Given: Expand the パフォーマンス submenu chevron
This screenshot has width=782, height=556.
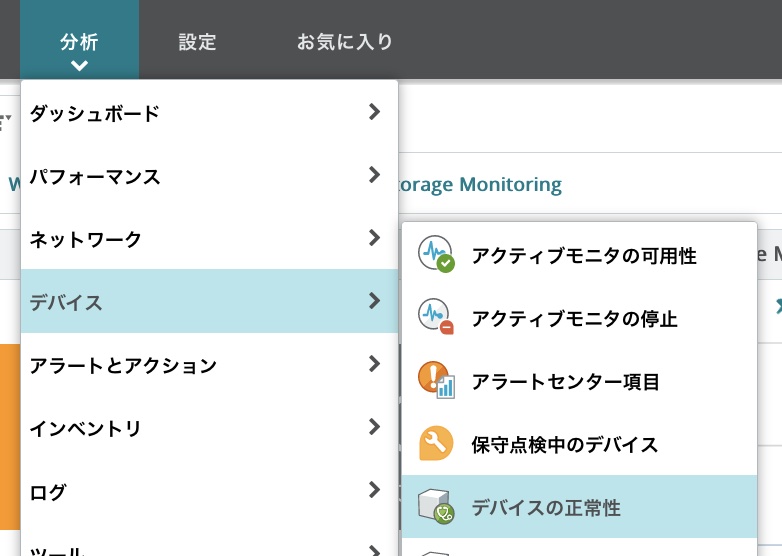Looking at the screenshot, I should [x=374, y=175].
